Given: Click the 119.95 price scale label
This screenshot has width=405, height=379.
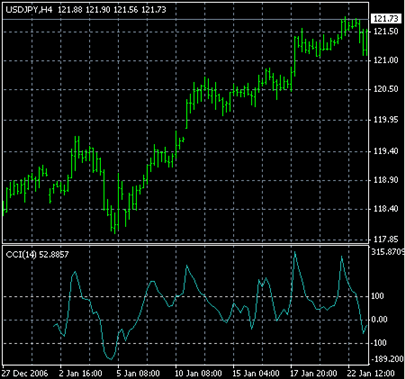Looking at the screenshot, I should point(386,120).
